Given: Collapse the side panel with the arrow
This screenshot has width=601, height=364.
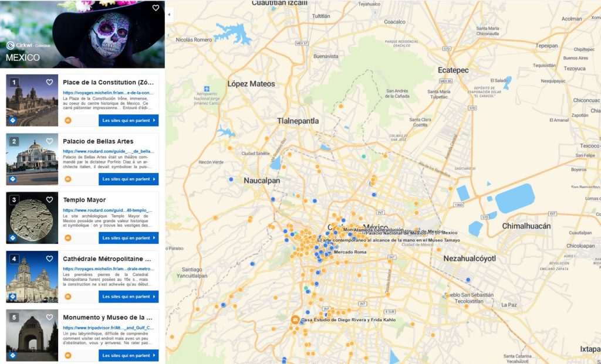Looking at the screenshot, I should (x=169, y=15).
